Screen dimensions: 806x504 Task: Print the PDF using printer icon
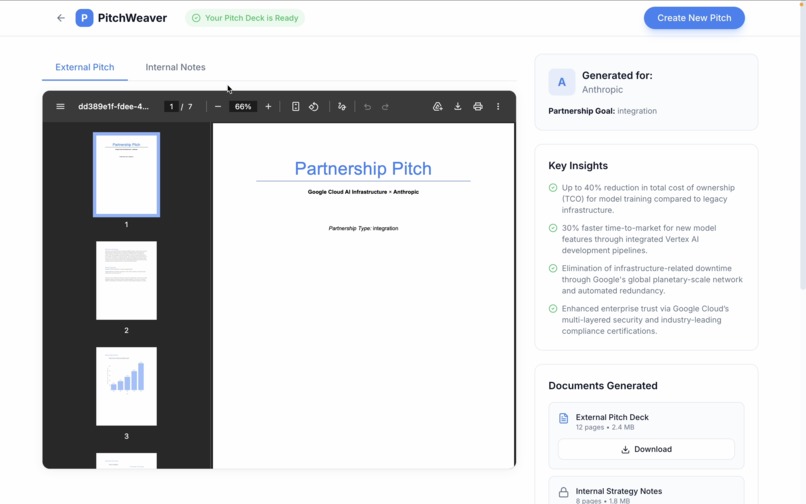click(x=478, y=106)
